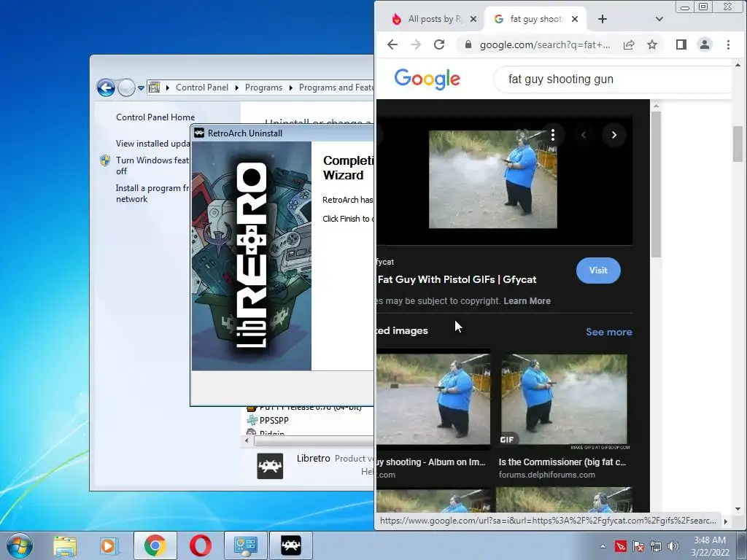The height and width of the screenshot is (560, 747).
Task: Select PPSSPP in the programs list
Action: point(274,421)
